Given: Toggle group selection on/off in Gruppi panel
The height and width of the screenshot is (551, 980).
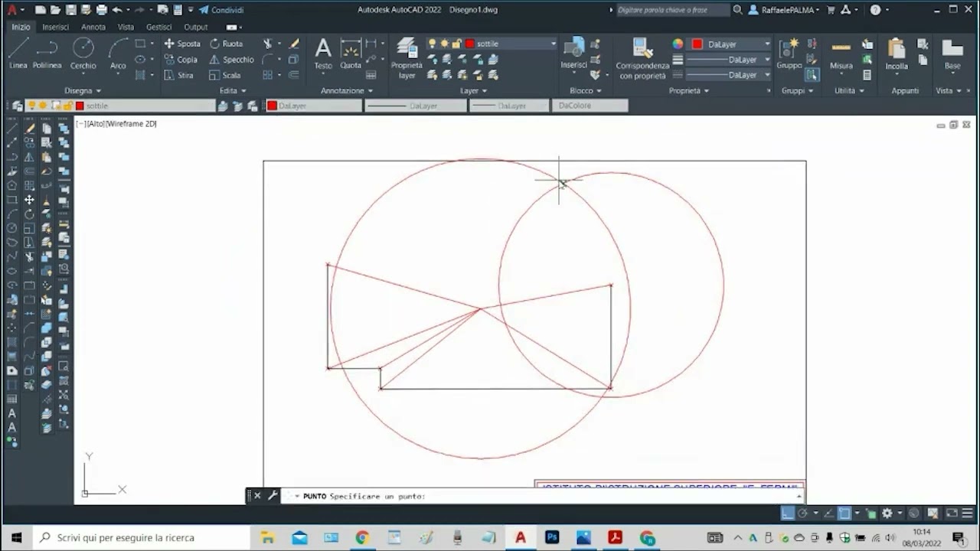Looking at the screenshot, I should 812,75.
